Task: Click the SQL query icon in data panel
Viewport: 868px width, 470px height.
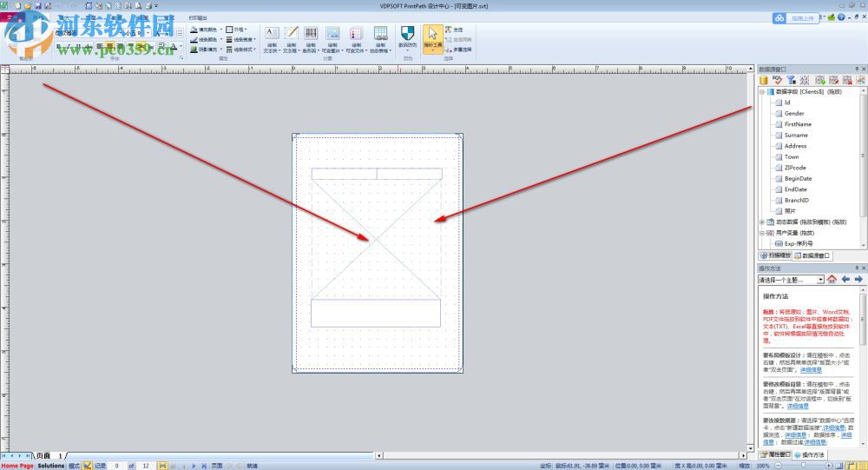Action: tap(778, 81)
